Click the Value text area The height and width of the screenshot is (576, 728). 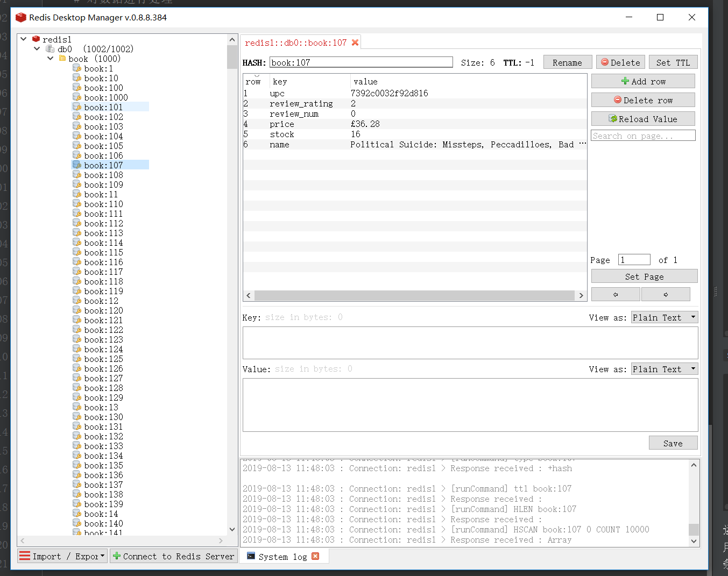click(x=470, y=405)
